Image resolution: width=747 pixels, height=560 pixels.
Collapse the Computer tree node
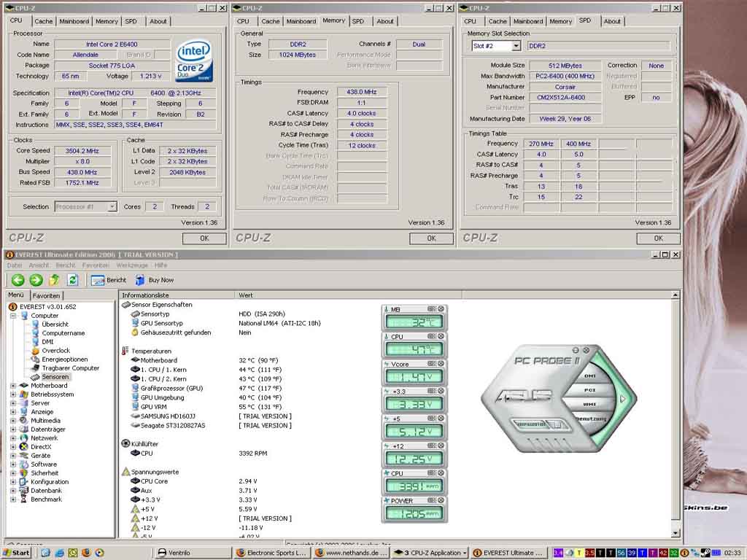pos(13,316)
